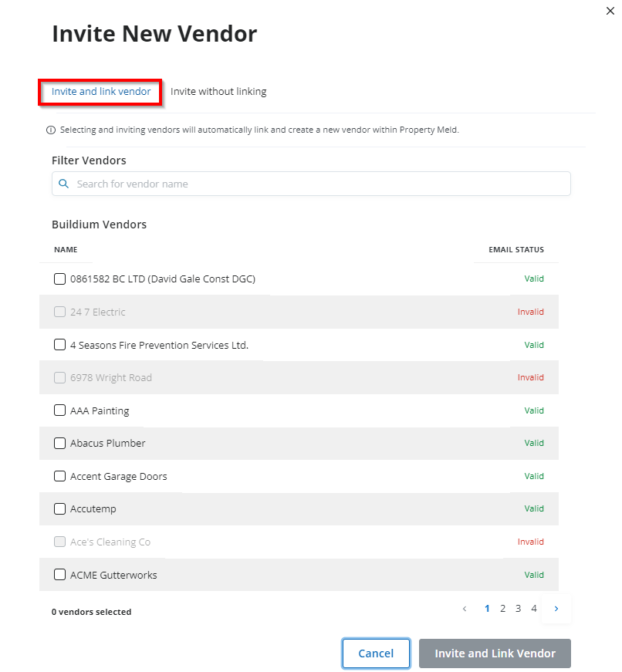Open the Invite and link vendor tab
622x672 pixels.
pyautogui.click(x=101, y=92)
